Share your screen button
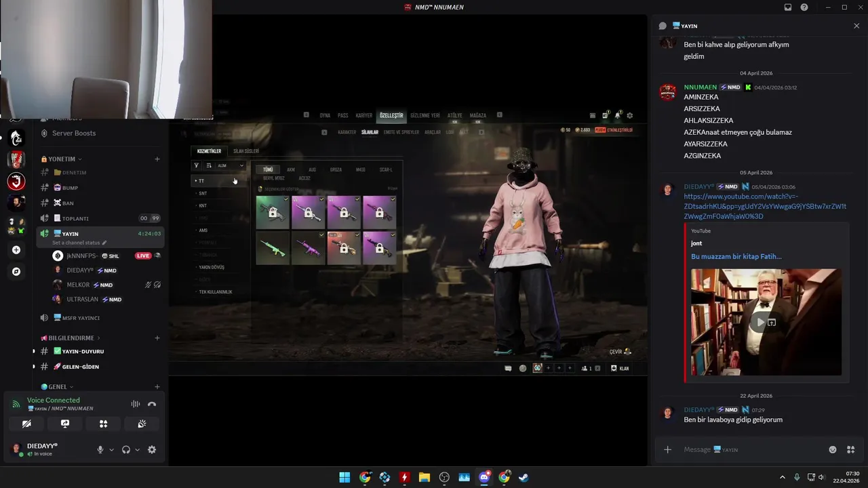The width and height of the screenshot is (868, 488). (x=65, y=424)
